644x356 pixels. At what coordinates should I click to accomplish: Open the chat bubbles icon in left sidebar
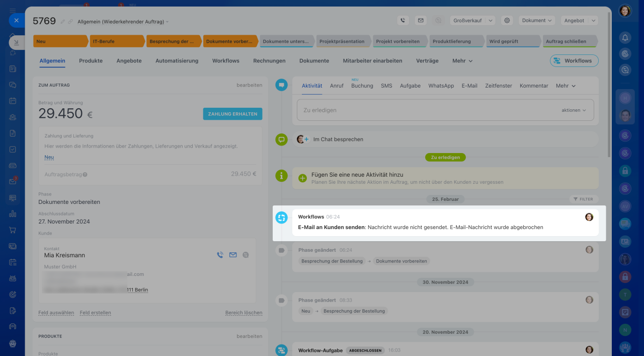(x=13, y=85)
